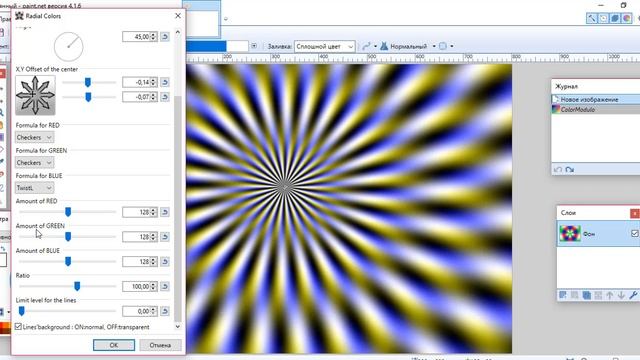This screenshot has width=640, height=360.
Task: Click the Y offset slider
Action: click(89, 97)
